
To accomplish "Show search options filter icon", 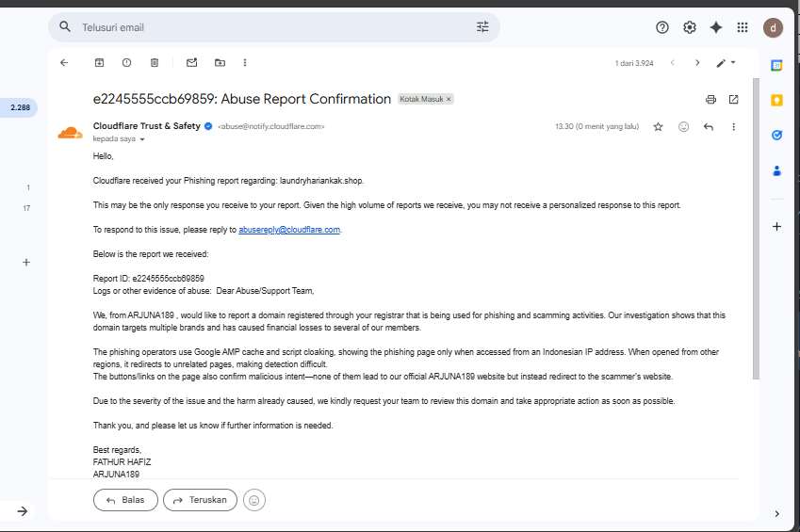I will [482, 27].
